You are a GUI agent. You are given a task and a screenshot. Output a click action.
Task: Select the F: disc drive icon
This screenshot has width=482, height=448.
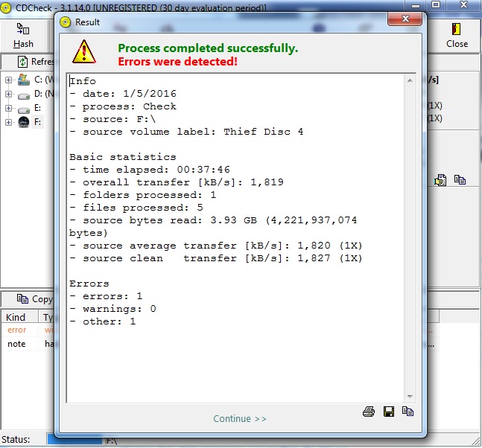pos(23,122)
